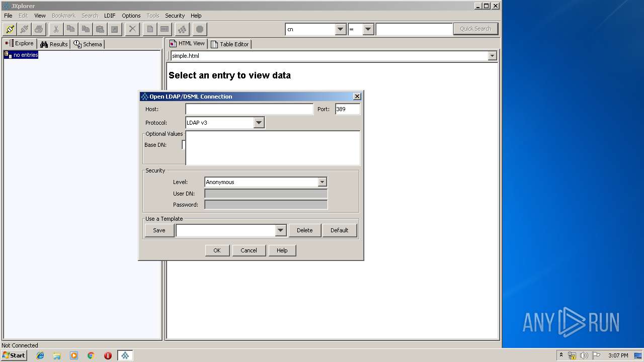
Task: Click the Refresh tree toolbar icon
Action: (x=182, y=29)
